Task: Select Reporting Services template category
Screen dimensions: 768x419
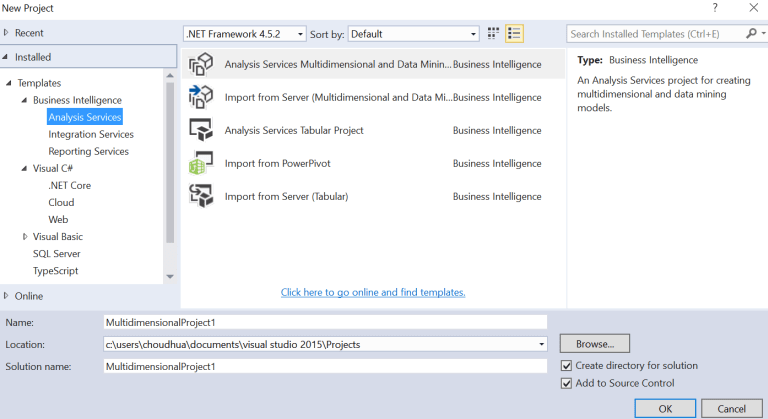Action: pyautogui.click(x=88, y=151)
